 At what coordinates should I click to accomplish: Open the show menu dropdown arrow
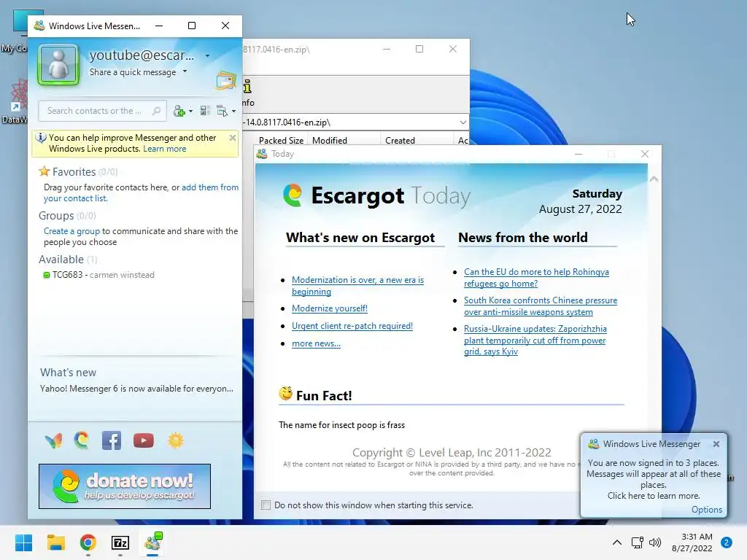233,111
